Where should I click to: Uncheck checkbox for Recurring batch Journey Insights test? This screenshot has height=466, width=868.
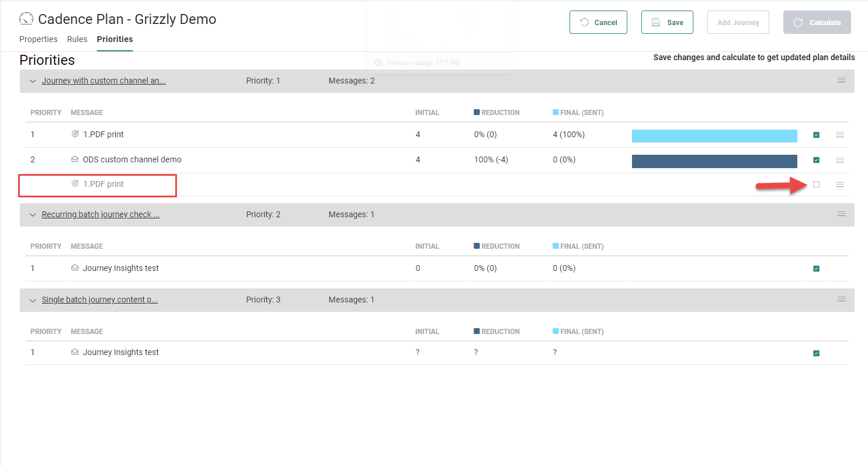[x=816, y=269]
